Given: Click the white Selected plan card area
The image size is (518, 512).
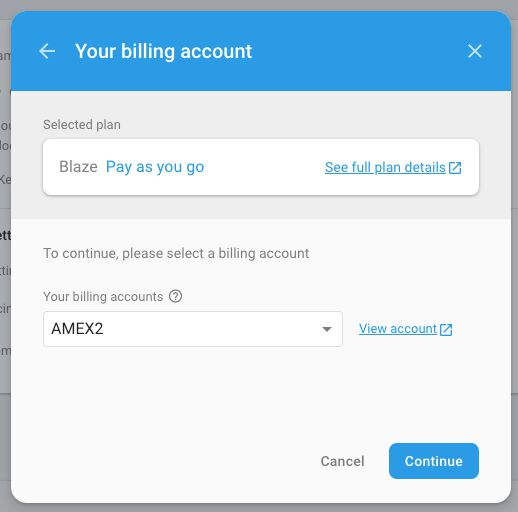Looking at the screenshot, I should pos(261,167).
